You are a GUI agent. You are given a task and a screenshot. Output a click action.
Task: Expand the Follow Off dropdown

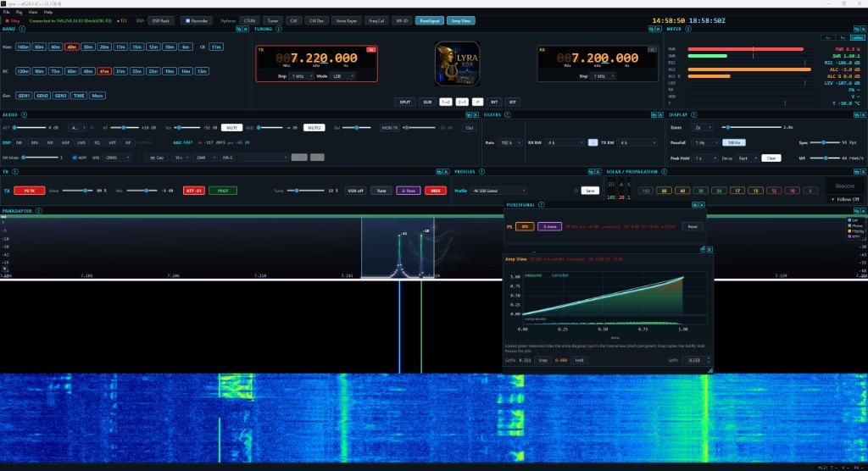point(845,199)
